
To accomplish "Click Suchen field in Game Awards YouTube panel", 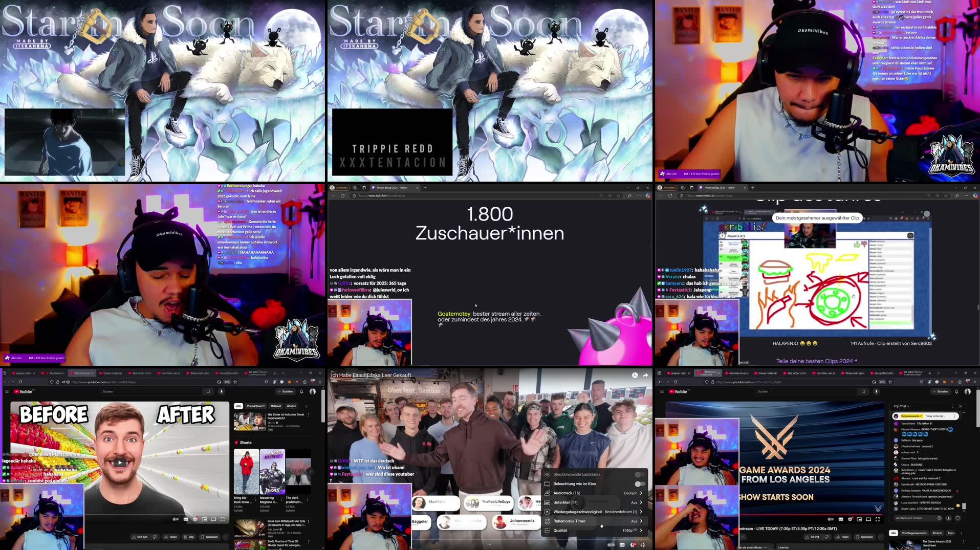I will click(x=806, y=391).
